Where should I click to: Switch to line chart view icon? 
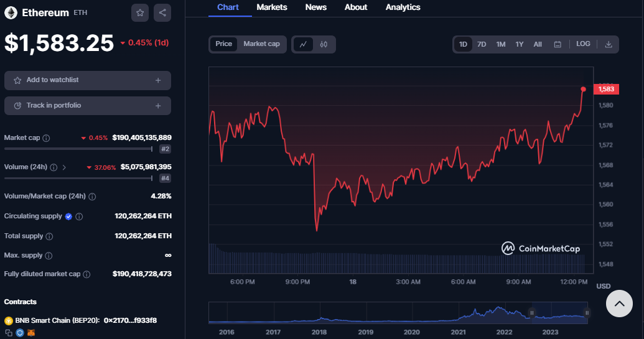pos(303,44)
